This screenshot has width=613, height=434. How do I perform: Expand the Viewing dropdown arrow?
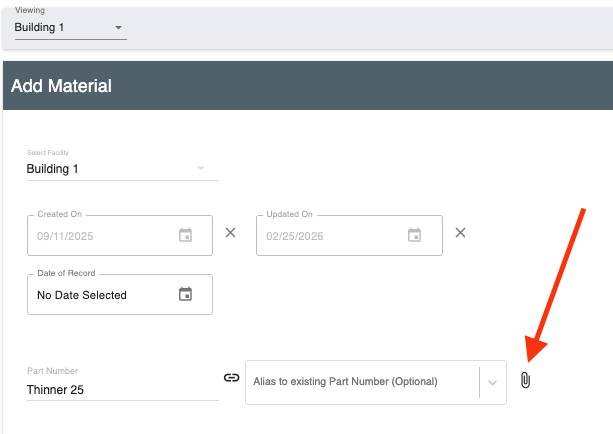pyautogui.click(x=118, y=27)
